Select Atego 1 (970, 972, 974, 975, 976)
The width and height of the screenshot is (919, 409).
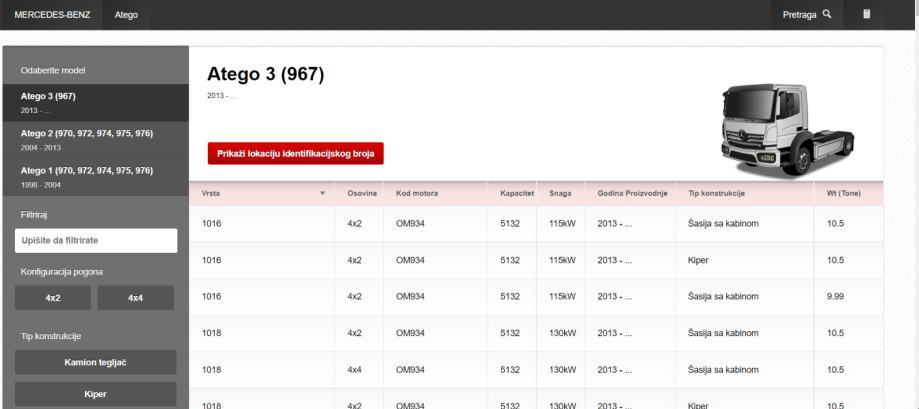pyautogui.click(x=96, y=177)
